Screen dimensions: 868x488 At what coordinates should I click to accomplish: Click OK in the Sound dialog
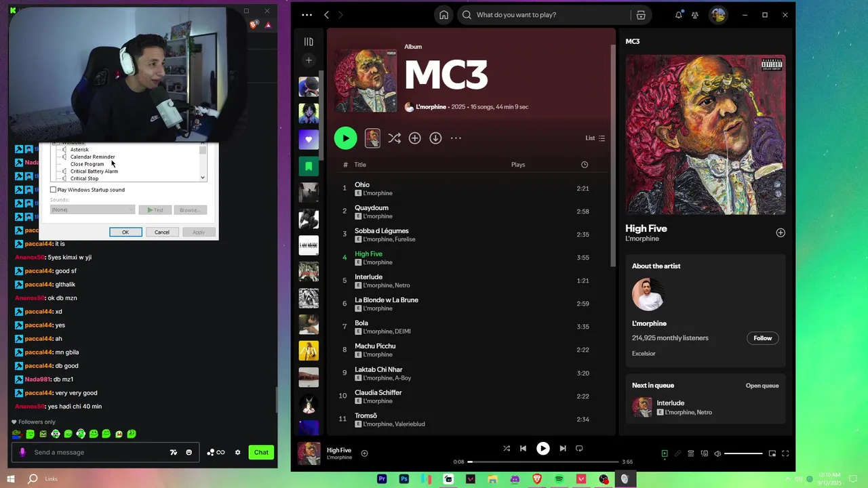(x=125, y=232)
